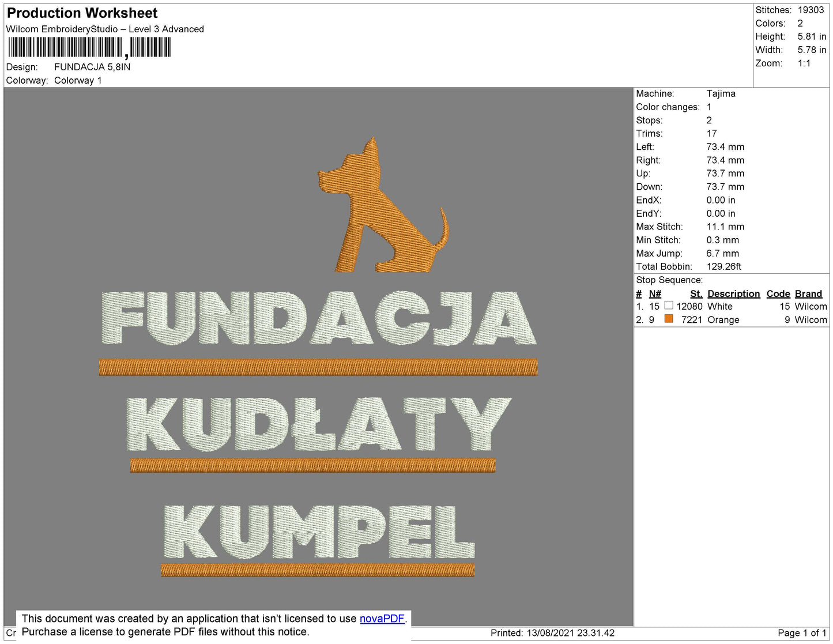
Task: Open the novaPDF link in the notice
Action: (x=382, y=619)
